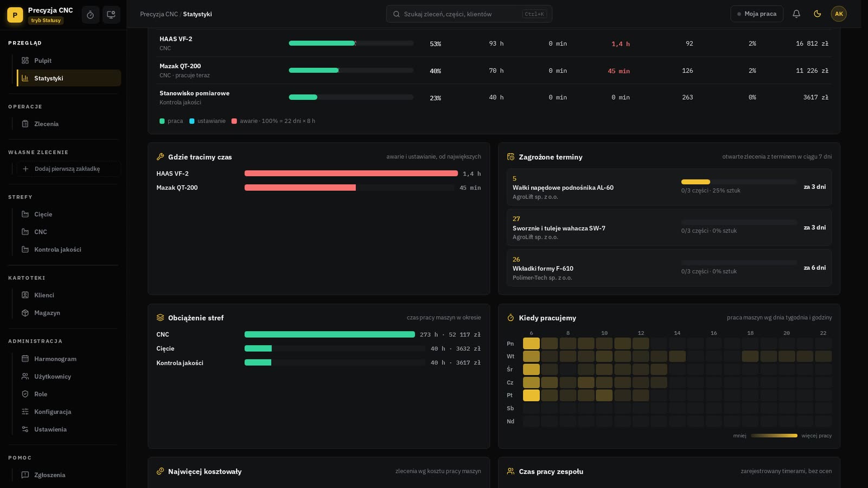Click the wrench icon beside Gdzie tracimy czas

[x=160, y=157]
